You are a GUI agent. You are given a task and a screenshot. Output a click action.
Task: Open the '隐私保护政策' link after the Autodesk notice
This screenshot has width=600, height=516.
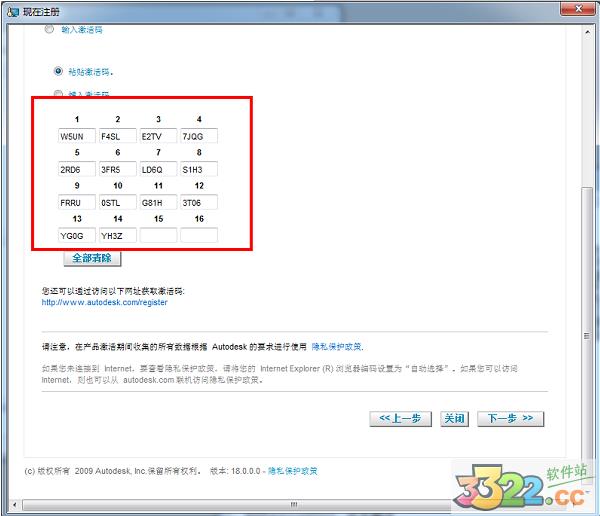point(337,347)
